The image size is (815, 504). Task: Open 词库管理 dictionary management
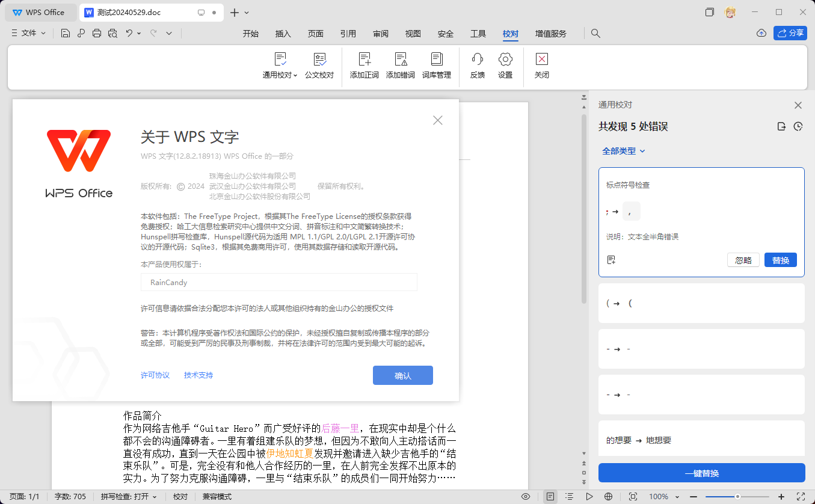coord(437,66)
